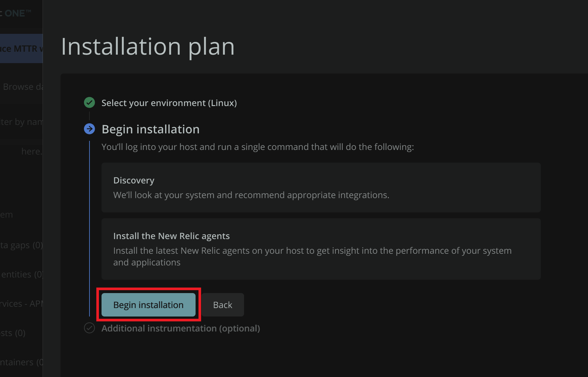Click the Begin installation button
This screenshot has width=588, height=377.
tap(148, 305)
